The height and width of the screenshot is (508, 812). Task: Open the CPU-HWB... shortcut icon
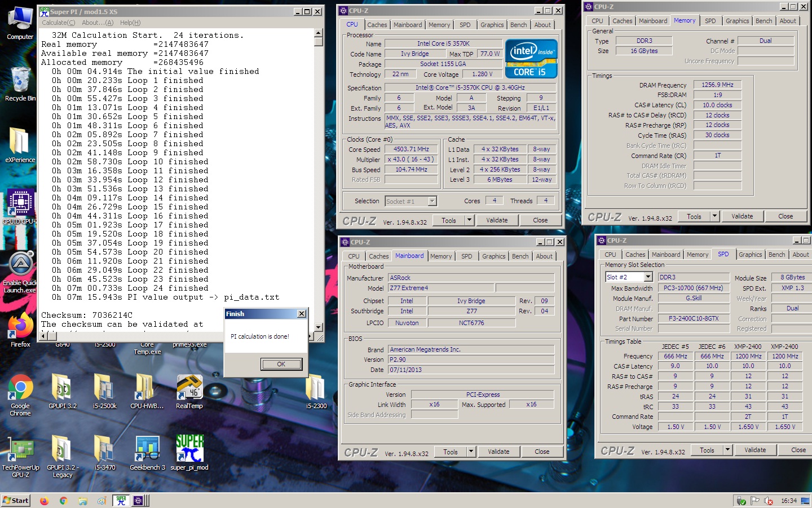pos(147,391)
